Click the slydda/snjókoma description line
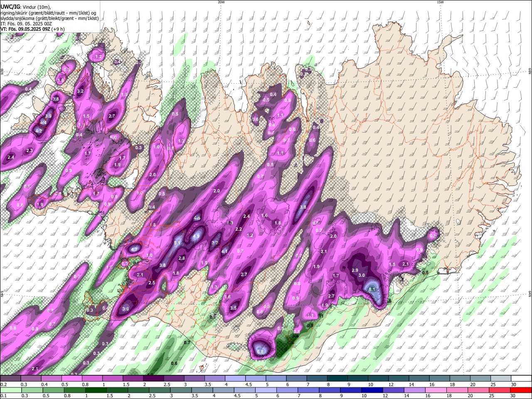The height and width of the screenshot is (399, 532). [49, 18]
